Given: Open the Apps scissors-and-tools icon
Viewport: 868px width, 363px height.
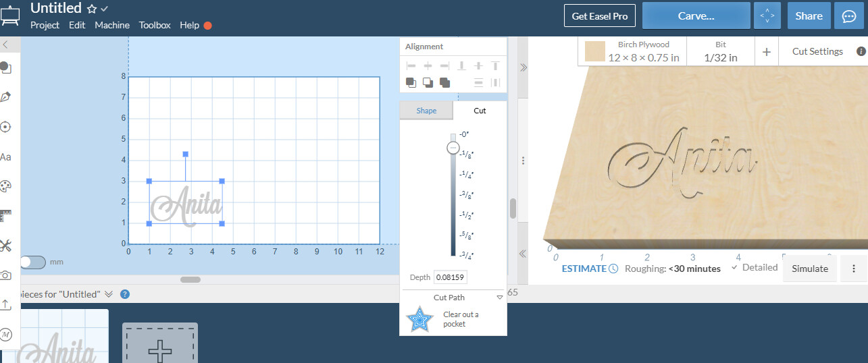Looking at the screenshot, I should click(5, 245).
